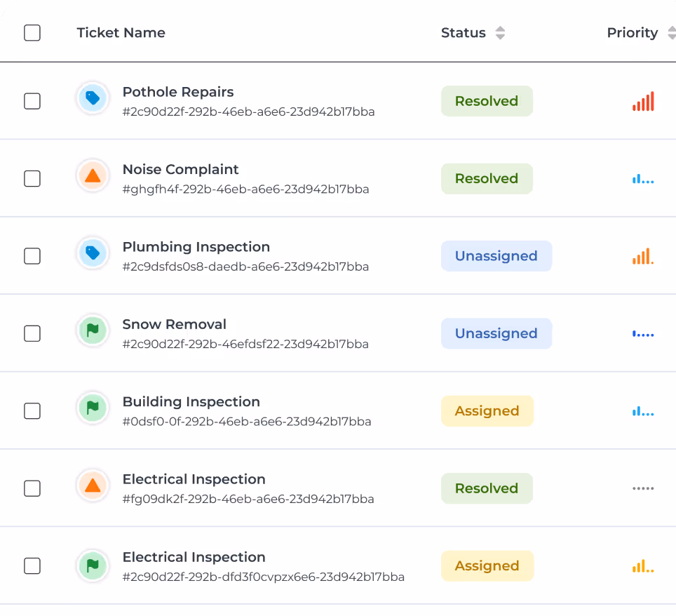The image size is (676, 616).
Task: Click the red priority bars for Pothole Repairs
Action: 643,102
